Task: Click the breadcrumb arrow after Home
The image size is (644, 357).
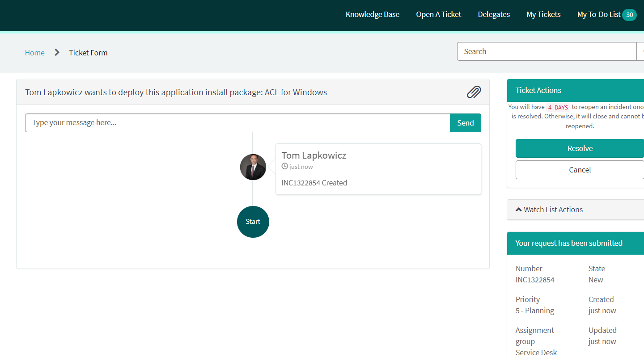Action: point(56,52)
